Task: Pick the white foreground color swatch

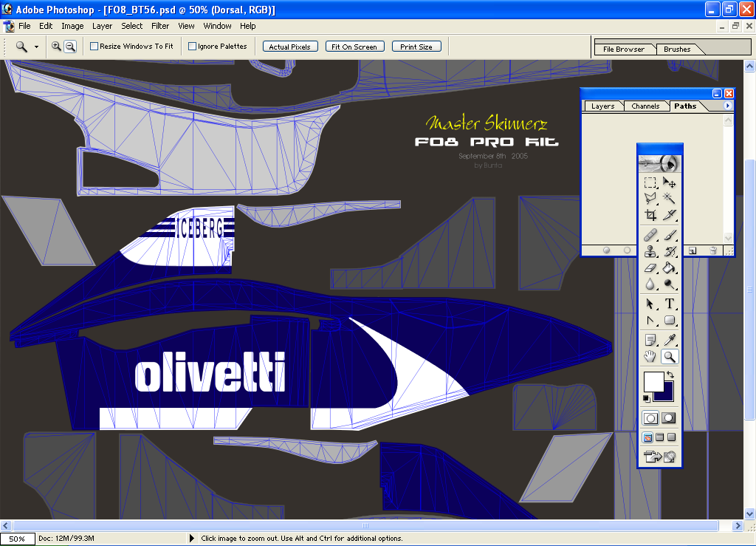Action: 653,381
